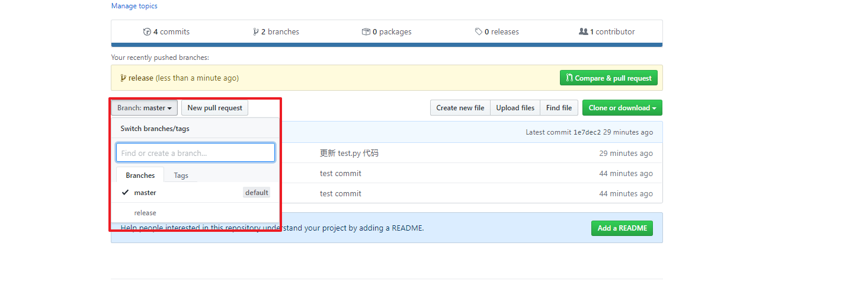The height and width of the screenshot is (284, 868).
Task: View the 2 branches icon link
Action: (256, 32)
